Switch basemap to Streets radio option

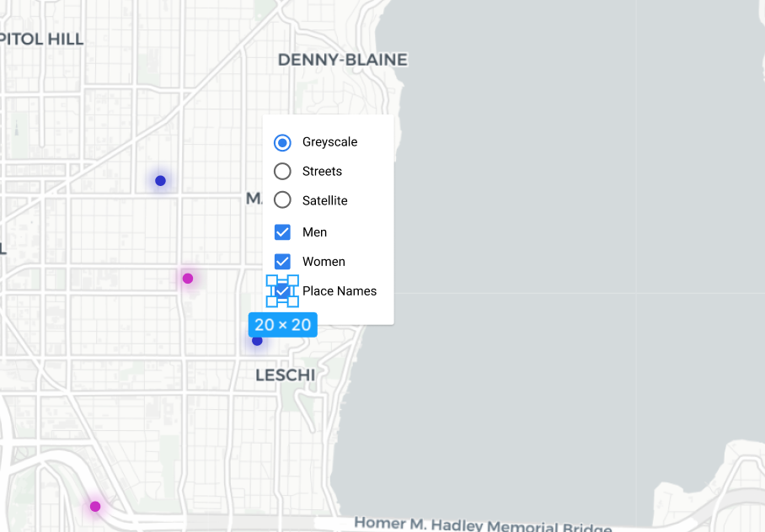pyautogui.click(x=283, y=172)
